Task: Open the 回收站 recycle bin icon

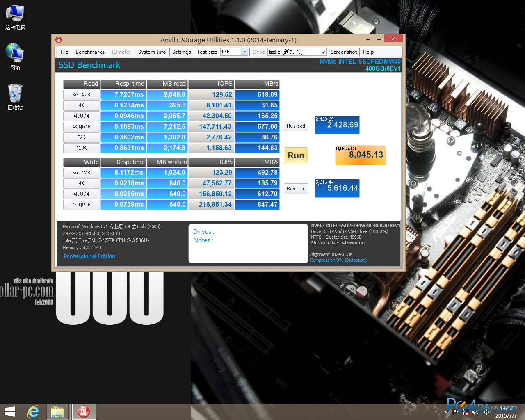Action: point(15,97)
